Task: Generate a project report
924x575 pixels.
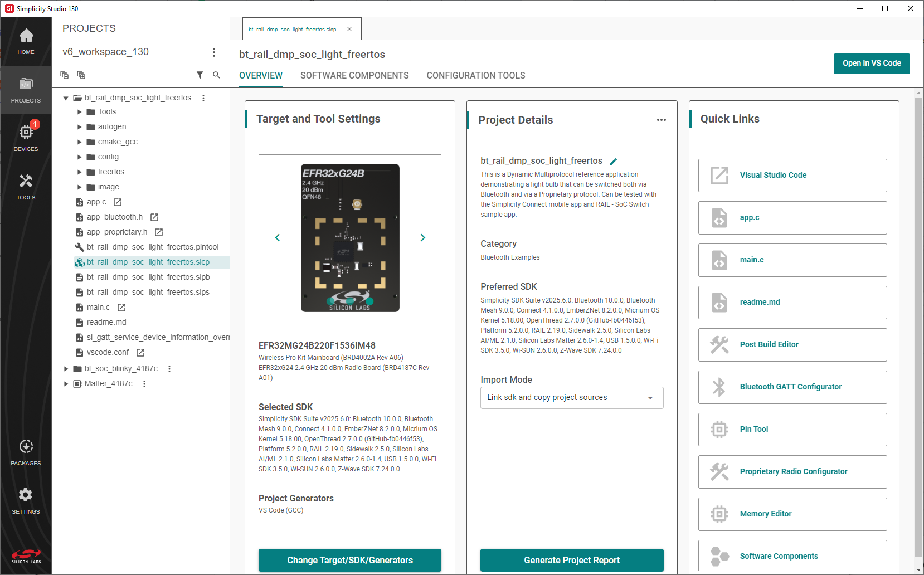Action: click(x=571, y=560)
